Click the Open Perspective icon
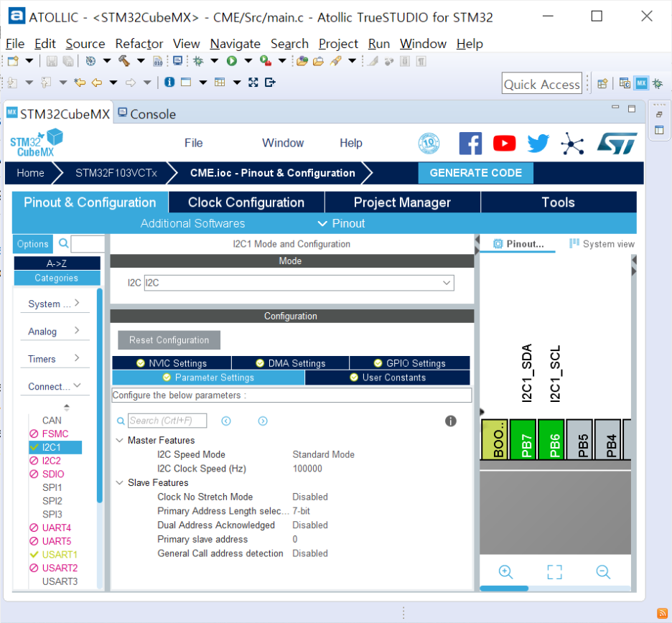The image size is (672, 623). tap(602, 83)
